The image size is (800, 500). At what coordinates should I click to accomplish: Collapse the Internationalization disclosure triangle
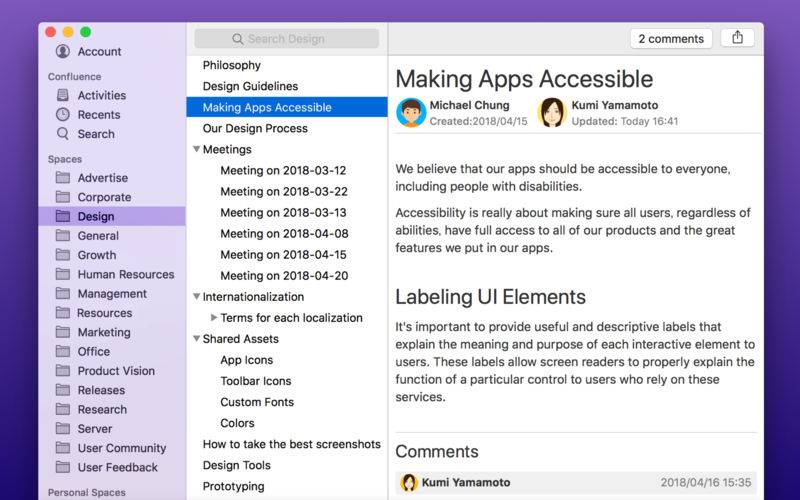[196, 296]
